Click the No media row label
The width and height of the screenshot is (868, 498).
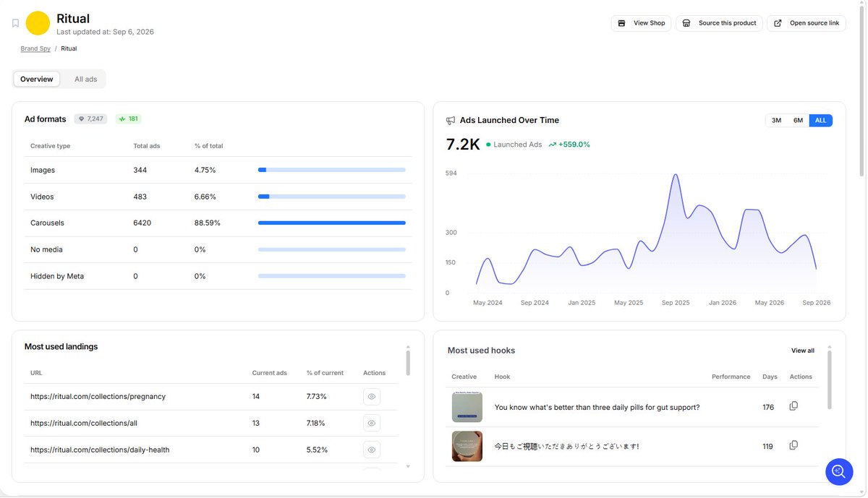[x=46, y=249]
